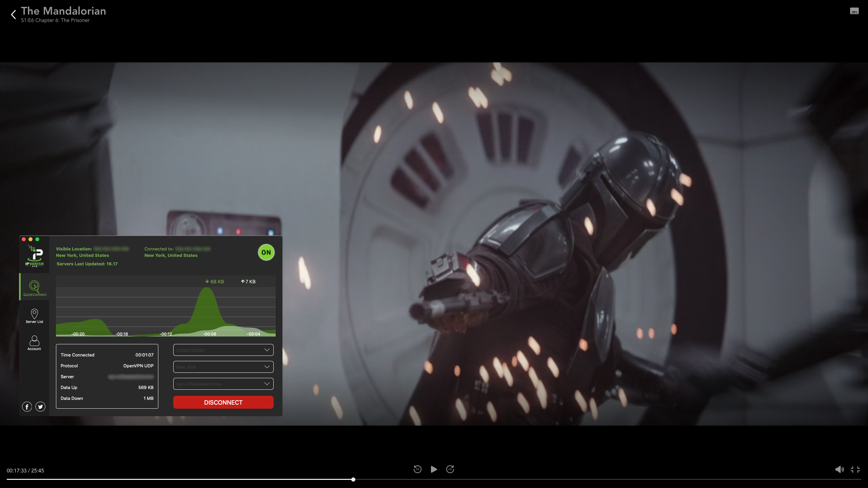868x488 pixels.
Task: Toggle the macOS red traffic light button
Action: point(24,239)
